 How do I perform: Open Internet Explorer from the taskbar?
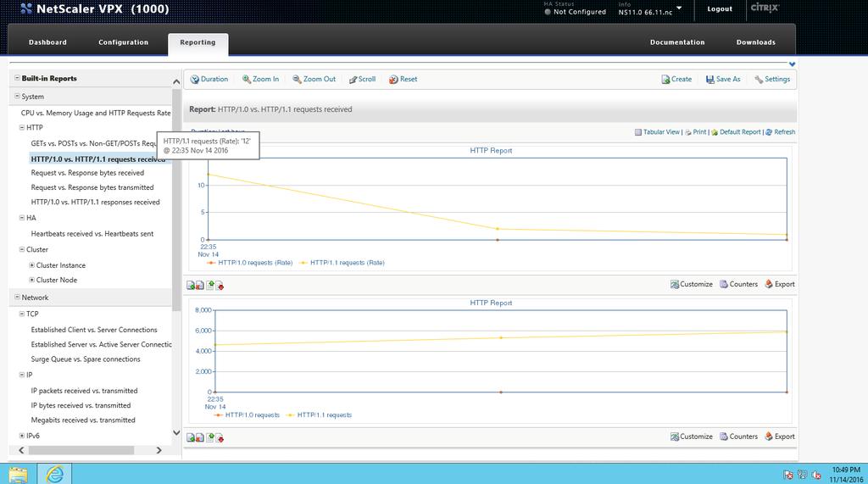54,474
